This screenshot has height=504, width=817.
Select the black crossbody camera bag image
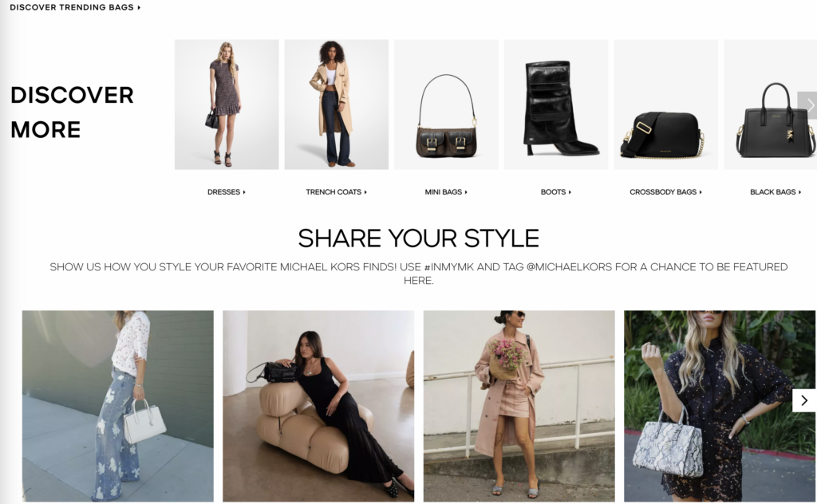[x=666, y=104]
